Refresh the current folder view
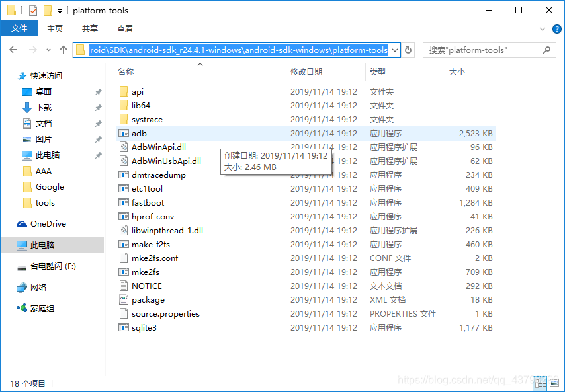565x392 pixels. pos(408,50)
